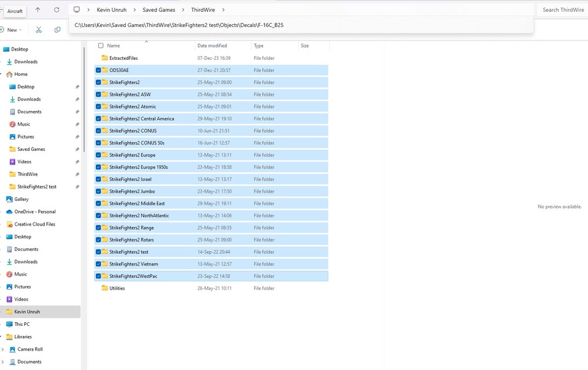
Task: Sort by Date modified column header
Action: coord(212,46)
